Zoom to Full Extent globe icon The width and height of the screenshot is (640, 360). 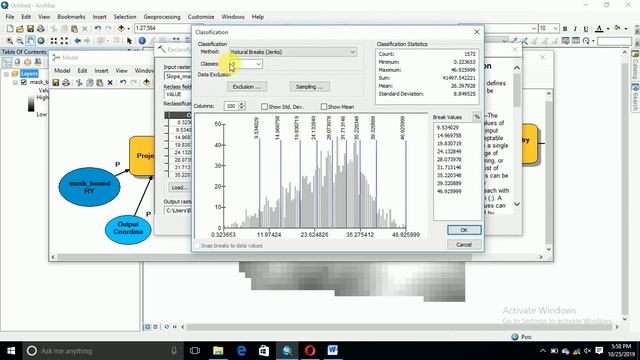pos(41,41)
